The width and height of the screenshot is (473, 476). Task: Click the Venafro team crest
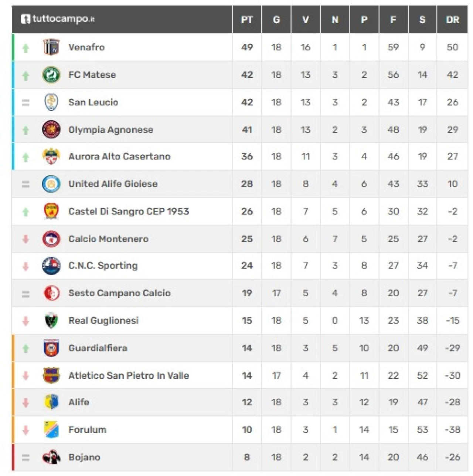pyautogui.click(x=51, y=47)
